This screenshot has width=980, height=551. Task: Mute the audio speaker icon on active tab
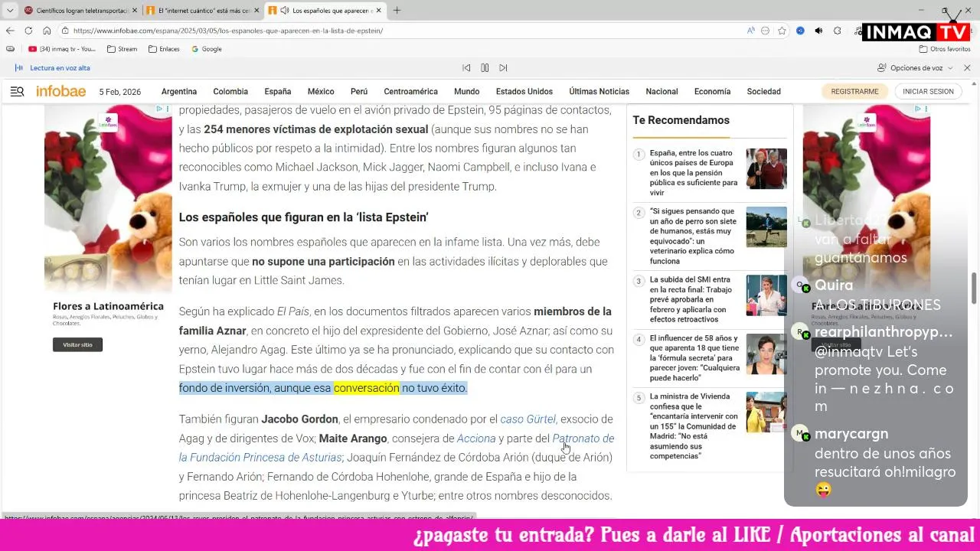pos(285,11)
